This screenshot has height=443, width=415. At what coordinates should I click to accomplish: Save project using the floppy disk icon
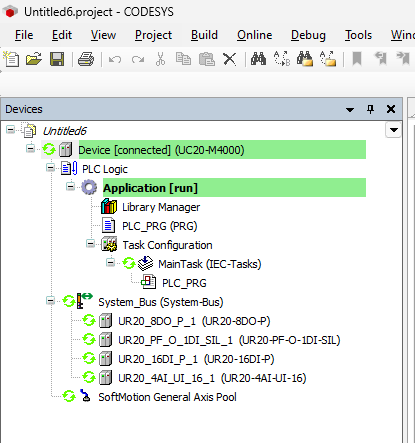click(57, 59)
